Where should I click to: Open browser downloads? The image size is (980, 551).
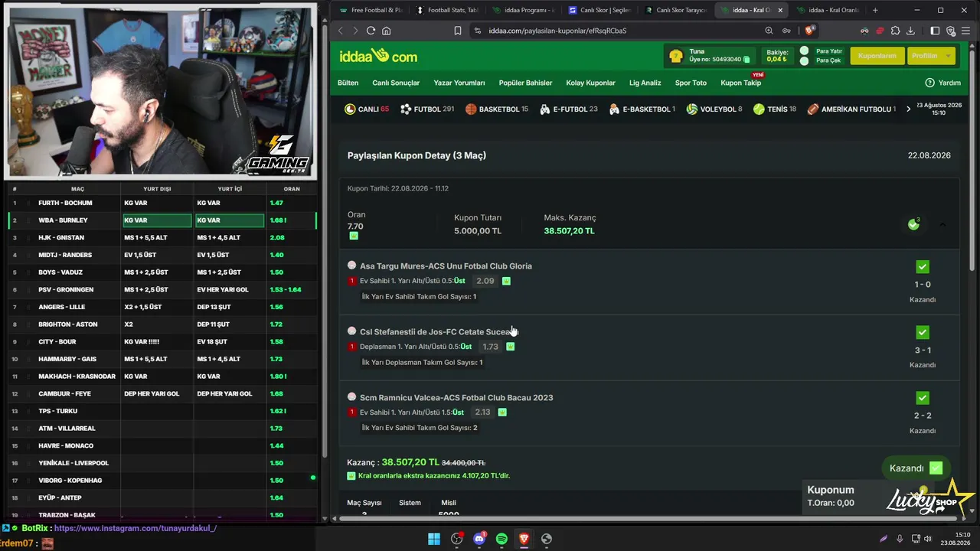click(x=910, y=31)
